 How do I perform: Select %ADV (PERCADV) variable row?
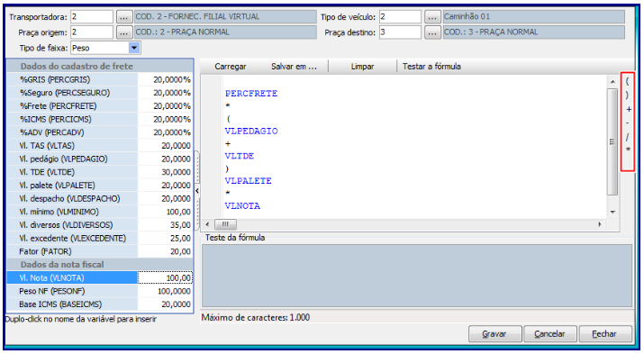click(99, 132)
